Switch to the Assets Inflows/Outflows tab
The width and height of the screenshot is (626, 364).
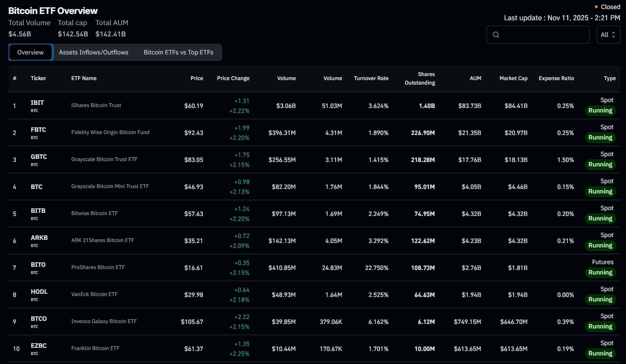(x=93, y=52)
